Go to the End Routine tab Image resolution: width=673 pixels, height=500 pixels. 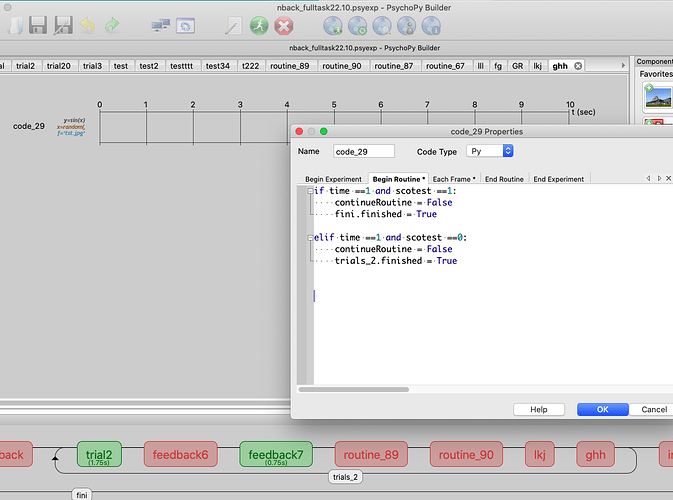tap(504, 179)
